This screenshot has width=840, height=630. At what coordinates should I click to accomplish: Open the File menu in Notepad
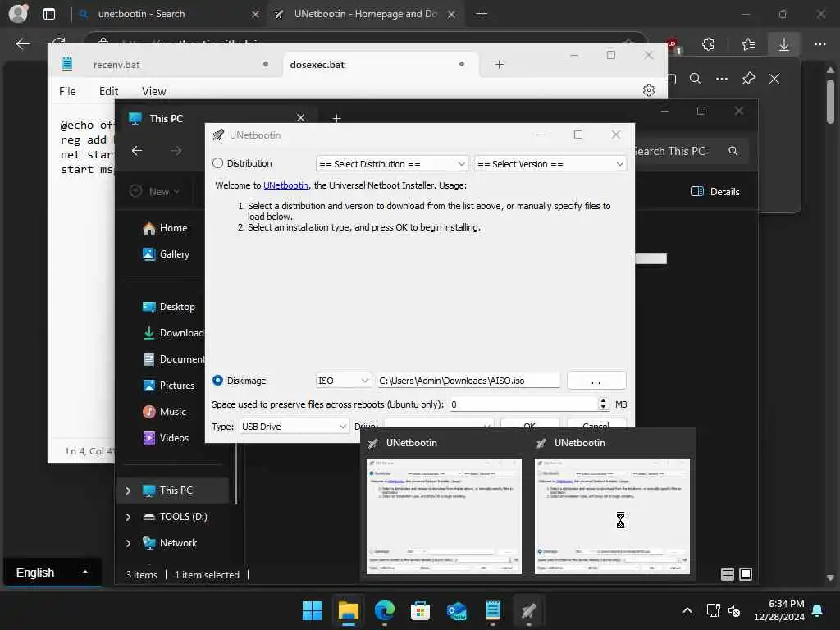pos(67,91)
